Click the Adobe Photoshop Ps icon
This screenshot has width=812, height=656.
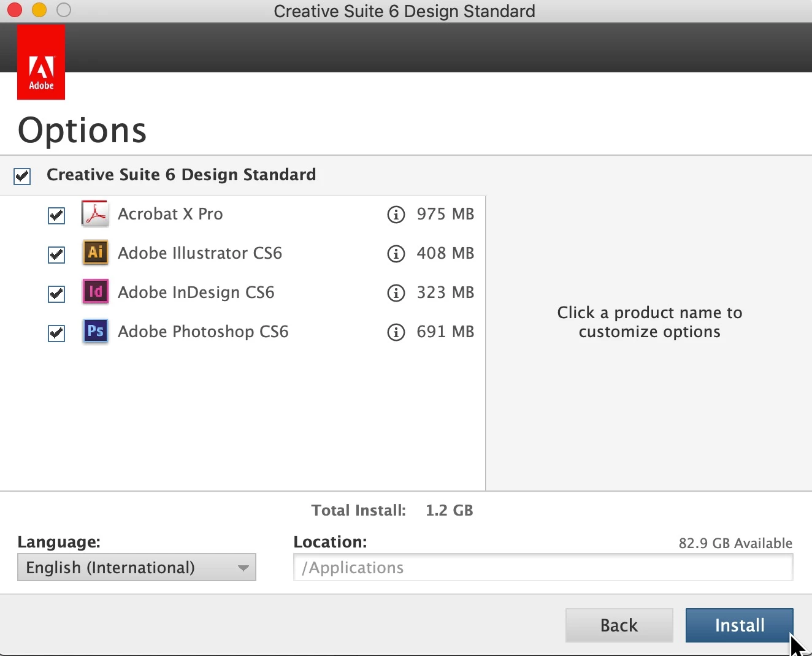(x=95, y=331)
